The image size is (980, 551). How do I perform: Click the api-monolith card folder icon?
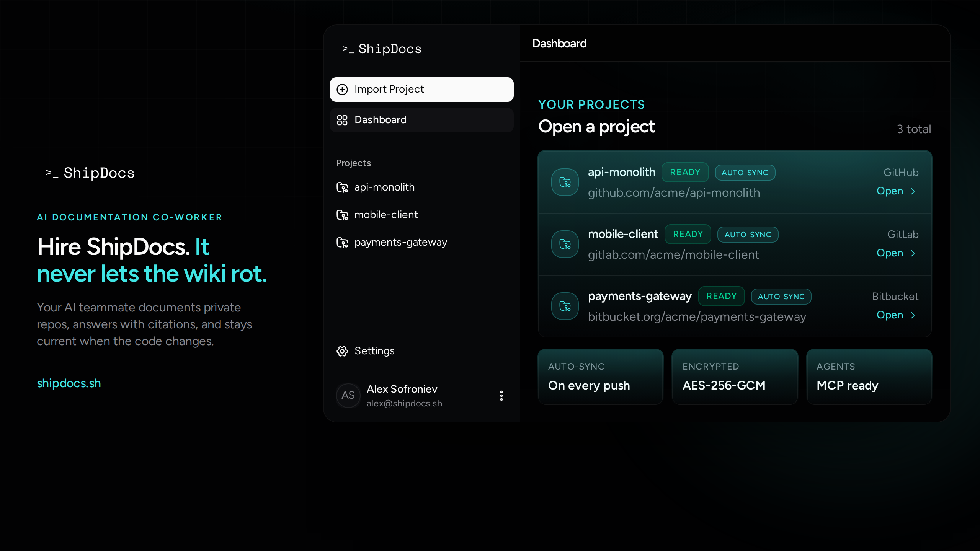[x=565, y=182]
